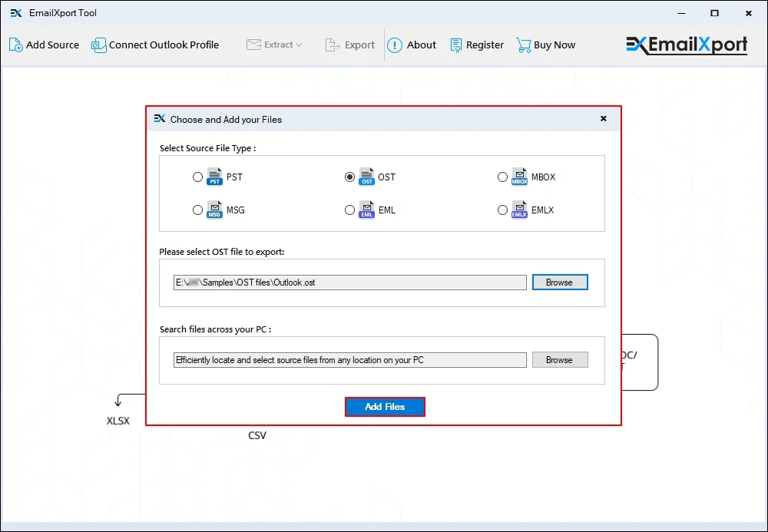Screen dimensions: 768x532
Task: Select the PST radio button
Action: (197, 177)
